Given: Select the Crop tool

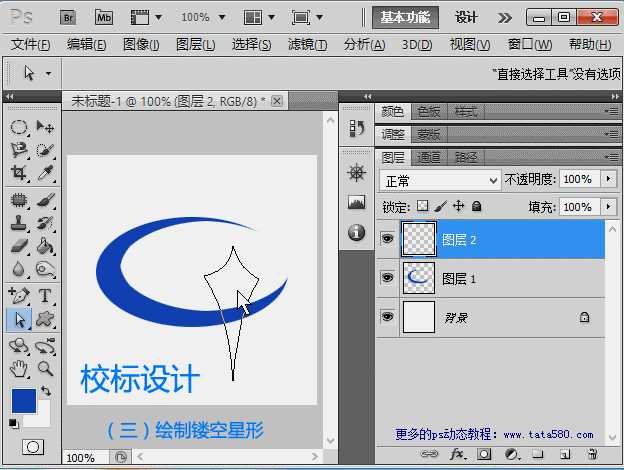Looking at the screenshot, I should [x=19, y=173].
